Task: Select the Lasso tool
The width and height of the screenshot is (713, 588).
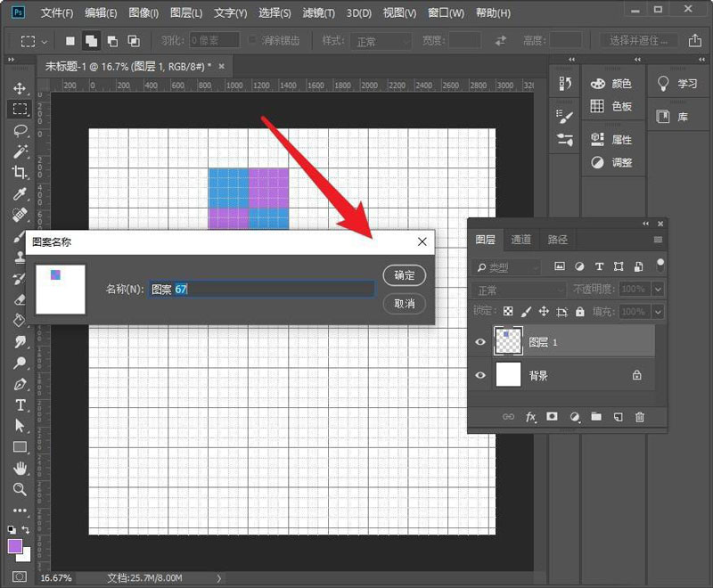Action: [20, 130]
